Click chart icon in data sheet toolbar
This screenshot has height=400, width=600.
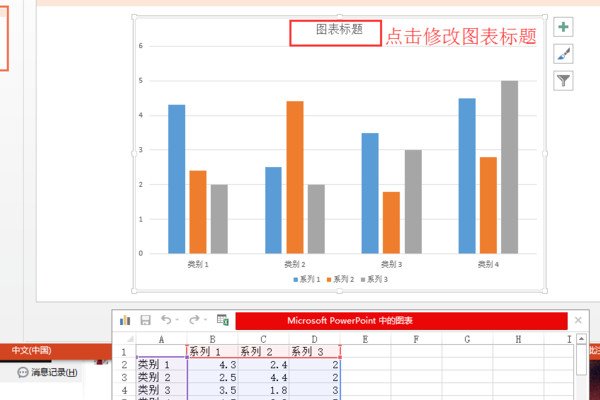click(125, 320)
